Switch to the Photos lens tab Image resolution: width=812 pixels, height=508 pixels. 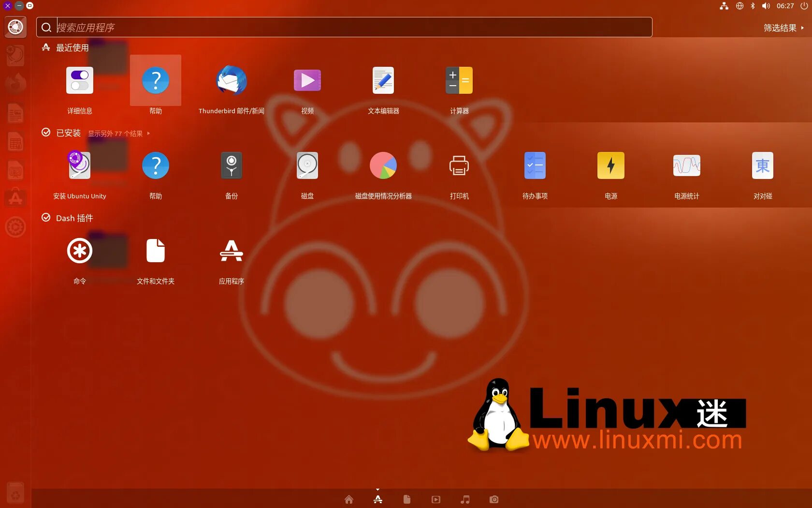click(x=494, y=499)
